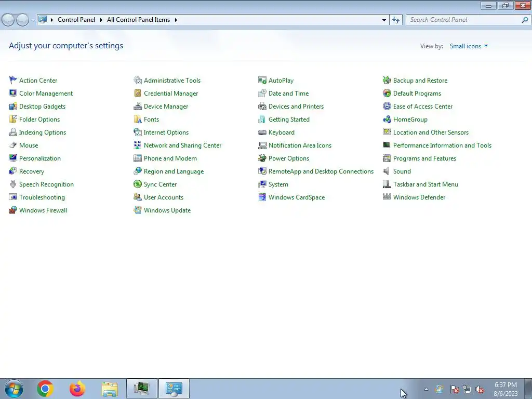Go back with the Back arrow button
The height and width of the screenshot is (399, 532).
tap(8, 20)
